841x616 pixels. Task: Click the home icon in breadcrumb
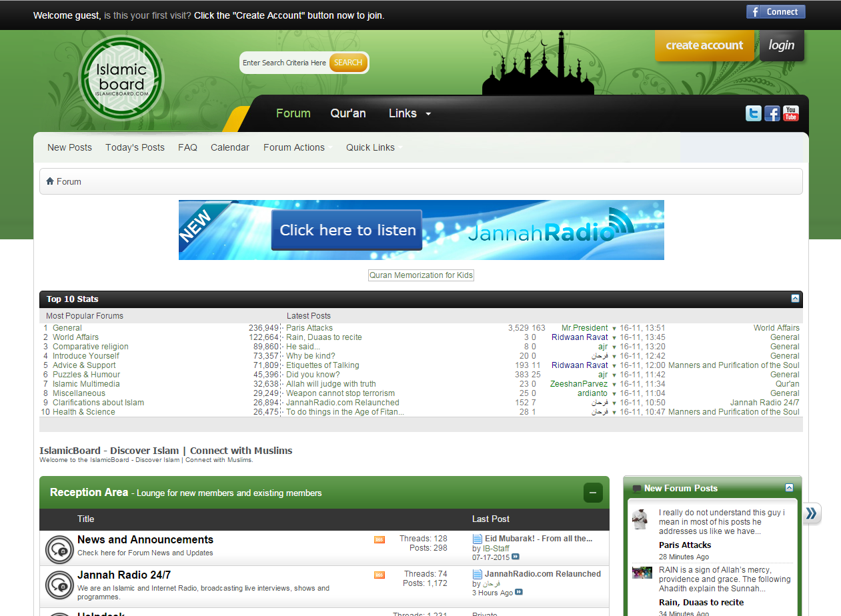tap(50, 181)
